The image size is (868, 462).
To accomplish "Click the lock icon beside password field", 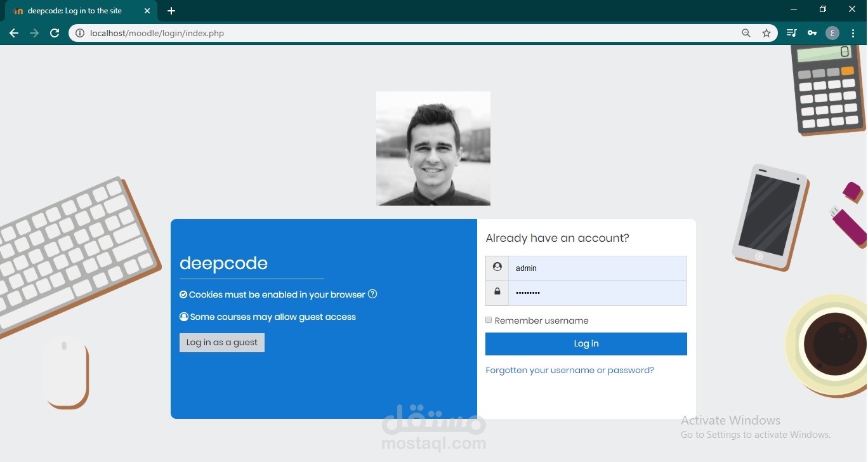I will [x=497, y=293].
